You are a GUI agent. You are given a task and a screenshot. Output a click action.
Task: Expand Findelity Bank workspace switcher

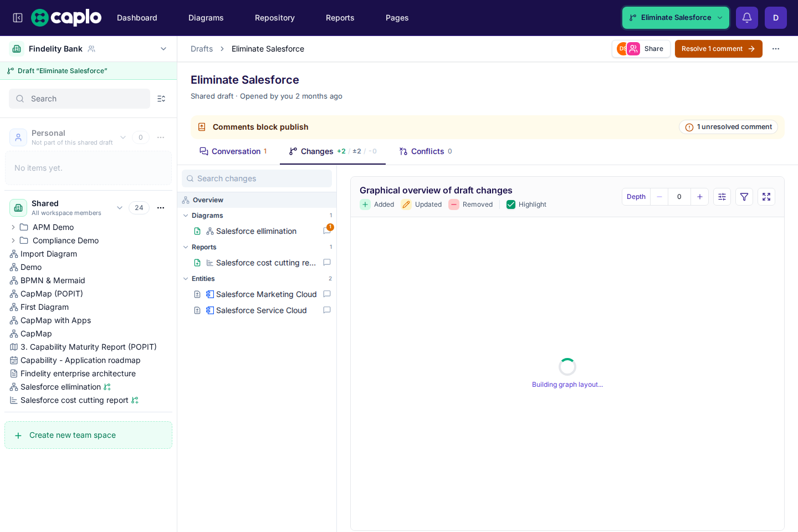click(x=163, y=49)
